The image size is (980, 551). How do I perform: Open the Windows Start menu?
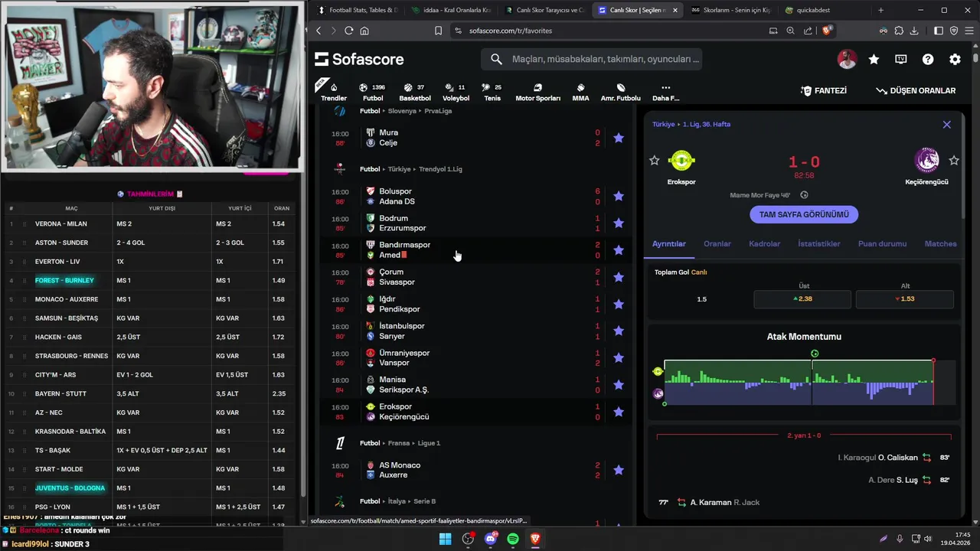[x=445, y=539]
